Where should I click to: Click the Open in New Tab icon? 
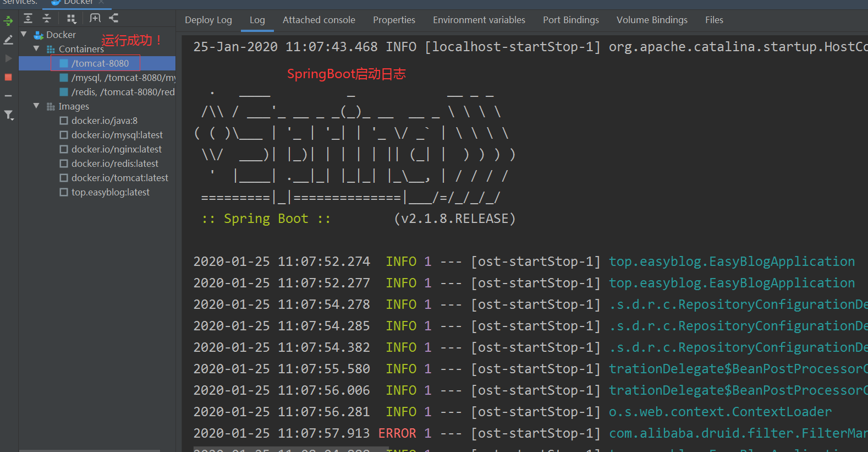click(x=95, y=18)
